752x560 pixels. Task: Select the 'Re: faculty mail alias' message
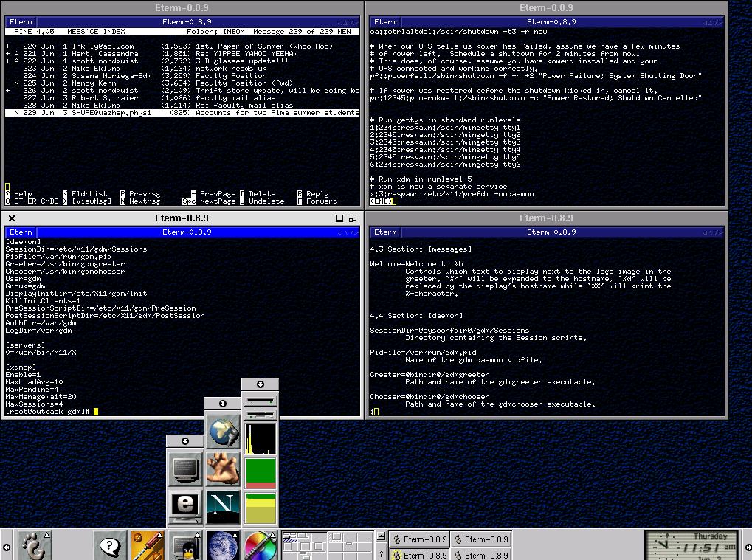(182, 106)
